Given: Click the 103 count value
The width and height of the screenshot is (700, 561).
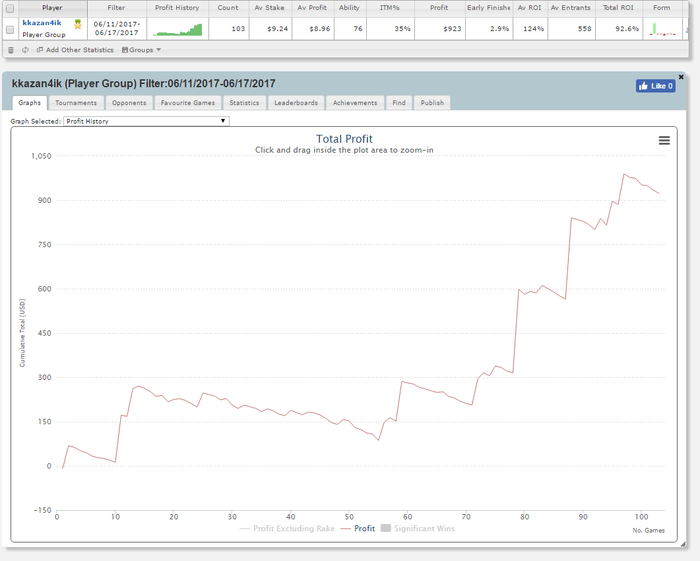Looking at the screenshot, I should [238, 29].
